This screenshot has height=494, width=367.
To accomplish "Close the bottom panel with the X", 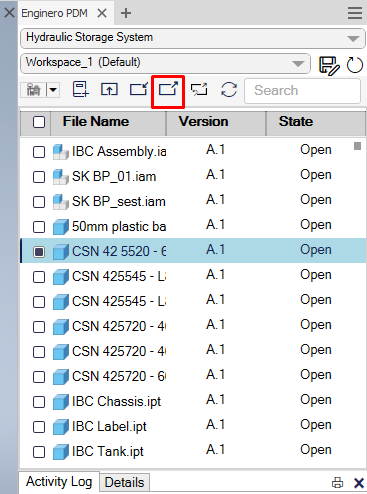I will click(359, 483).
